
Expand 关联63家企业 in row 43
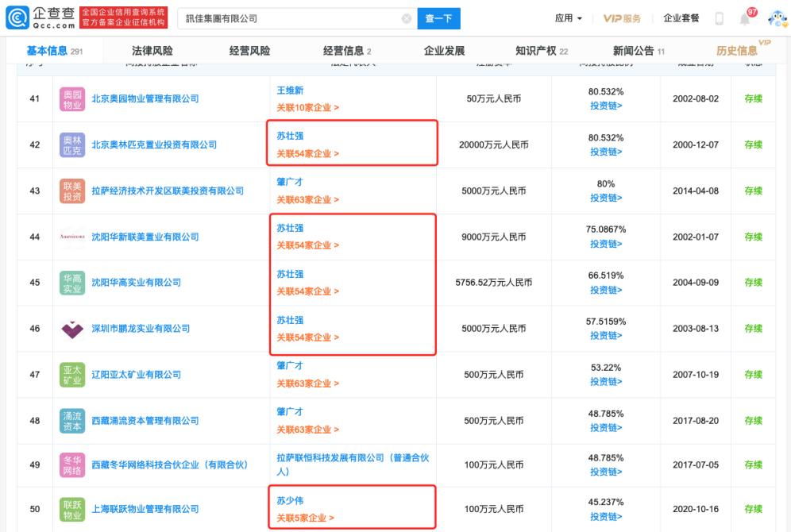tap(307, 199)
